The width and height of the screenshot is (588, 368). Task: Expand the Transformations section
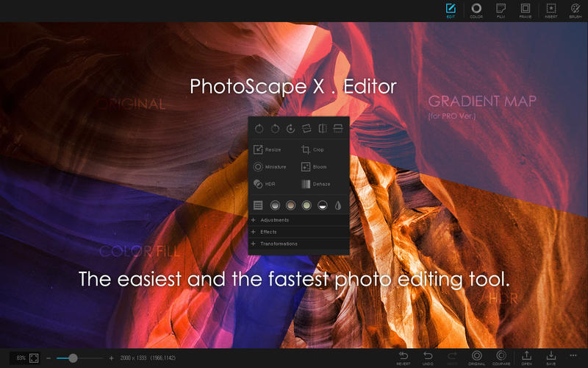[299, 244]
